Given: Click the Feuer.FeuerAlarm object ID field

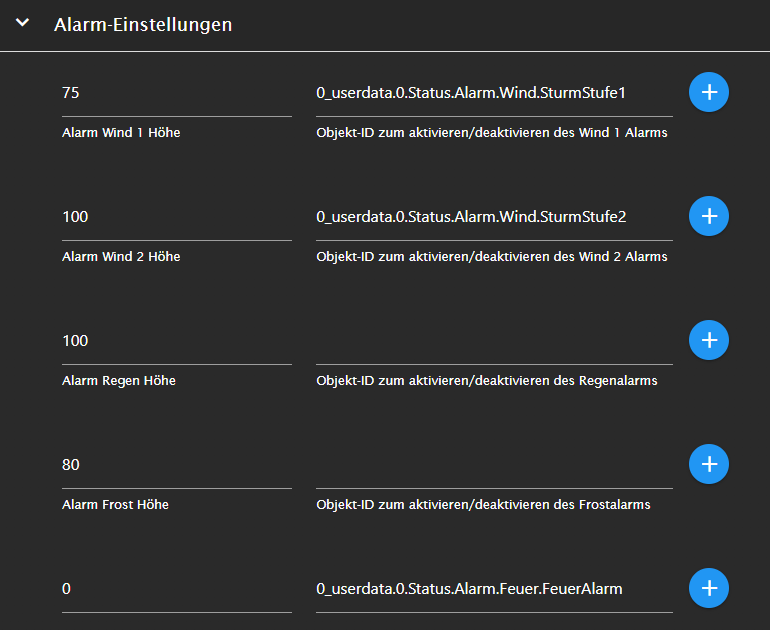Looking at the screenshot, I should (494, 589).
